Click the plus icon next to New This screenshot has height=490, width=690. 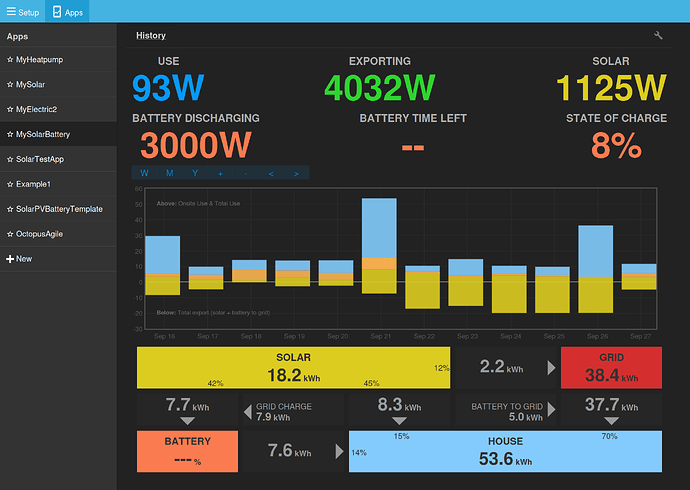[x=10, y=259]
